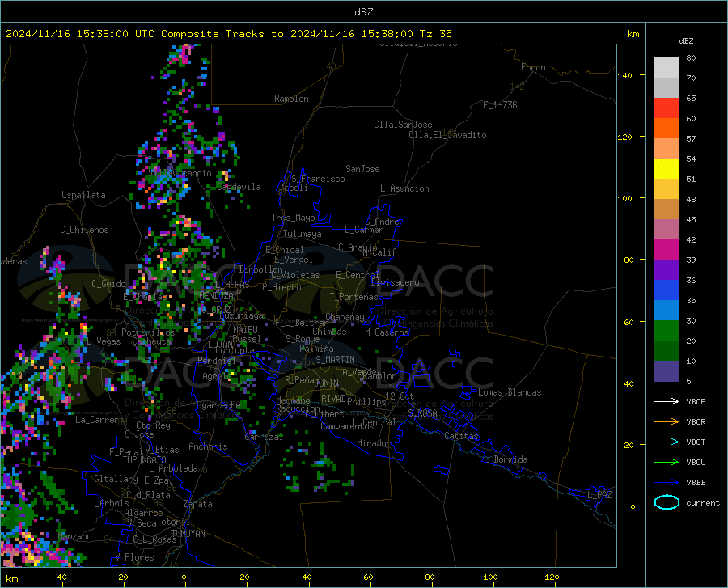728x588 pixels.
Task: Click the blue VBBB arrow legend icon
Action: pos(667,483)
